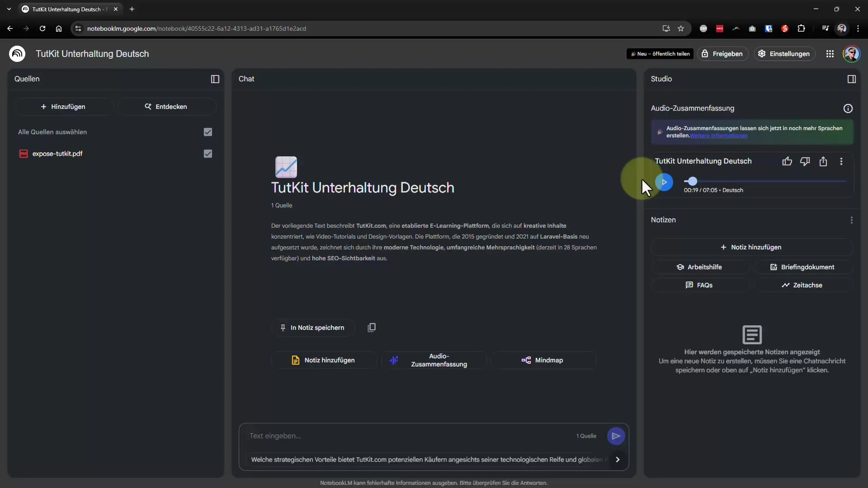Click Audio-Zusammenfassung chat button
This screenshot has height=488, width=868.
pyautogui.click(x=434, y=360)
